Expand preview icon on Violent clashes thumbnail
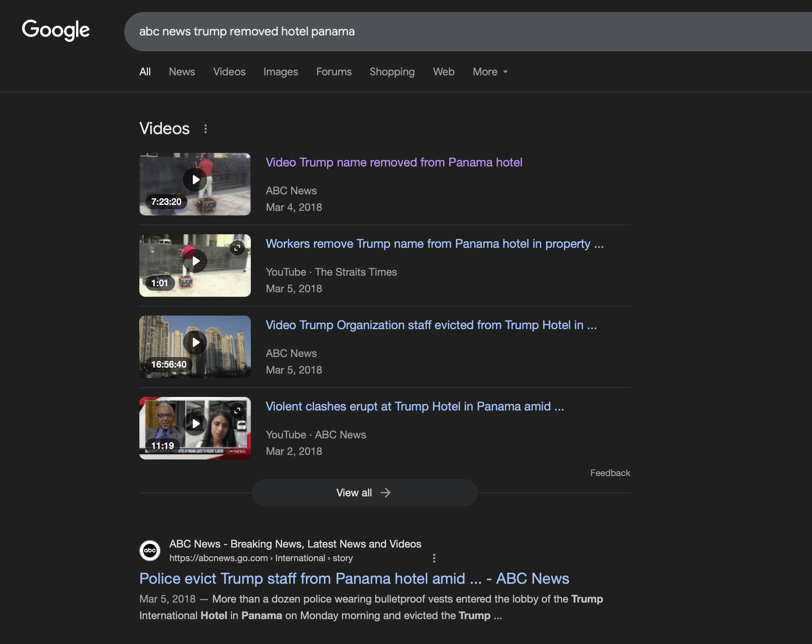 pos(237,411)
